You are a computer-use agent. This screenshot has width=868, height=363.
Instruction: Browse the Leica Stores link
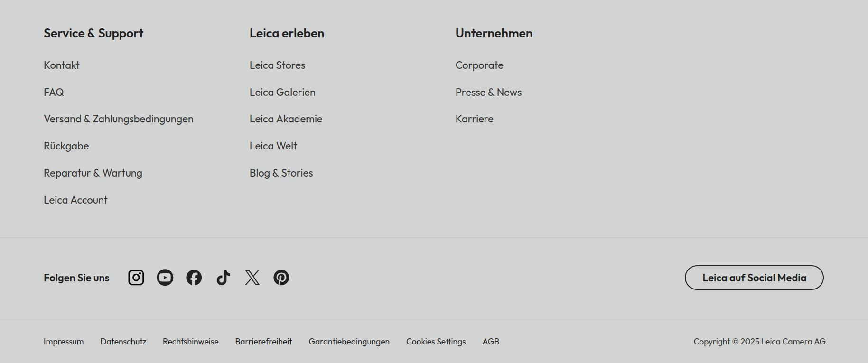click(x=277, y=65)
